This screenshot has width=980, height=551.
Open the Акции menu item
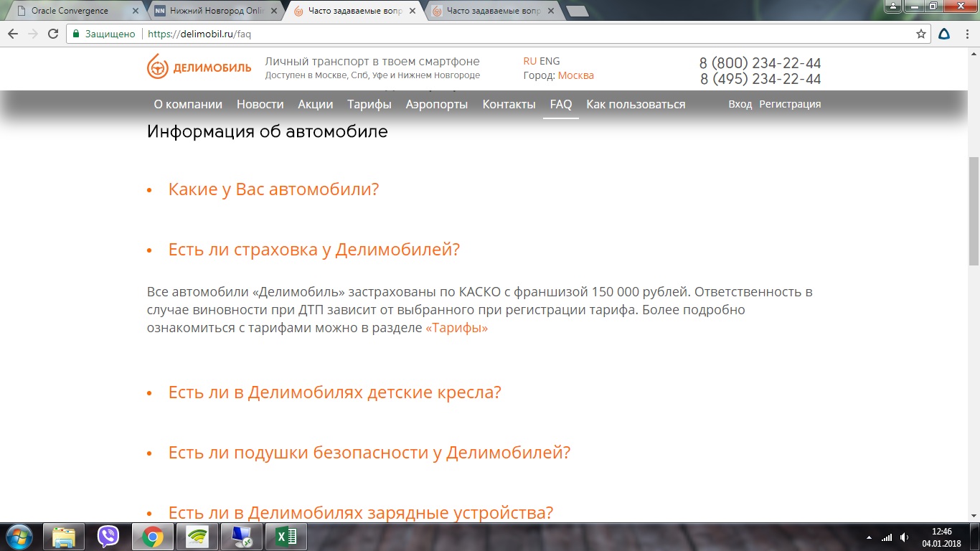(x=316, y=104)
